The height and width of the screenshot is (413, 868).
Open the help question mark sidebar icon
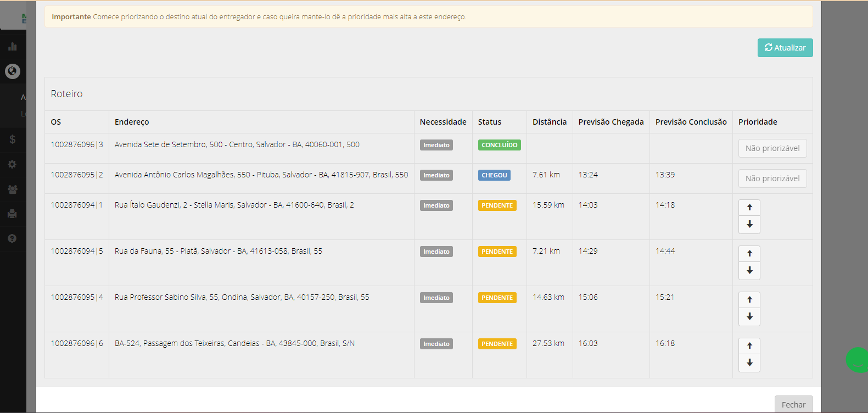[12, 238]
